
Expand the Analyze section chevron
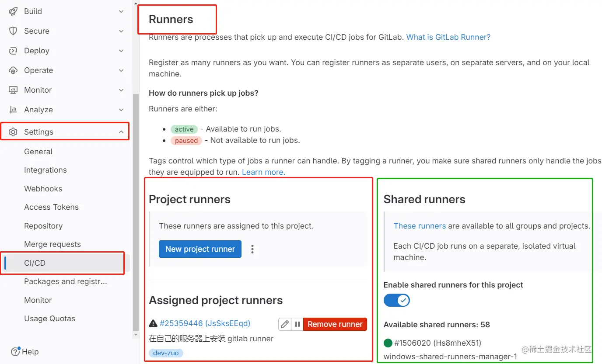tap(121, 110)
